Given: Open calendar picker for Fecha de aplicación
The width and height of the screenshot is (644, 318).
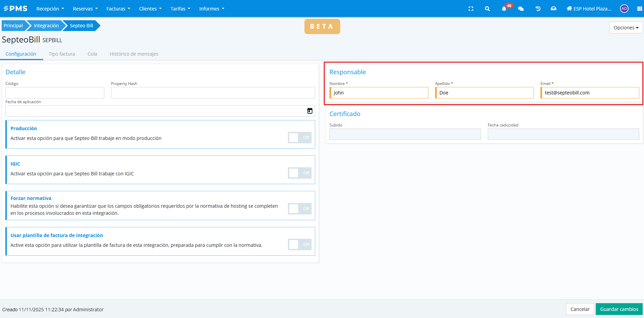Looking at the screenshot, I should [310, 111].
